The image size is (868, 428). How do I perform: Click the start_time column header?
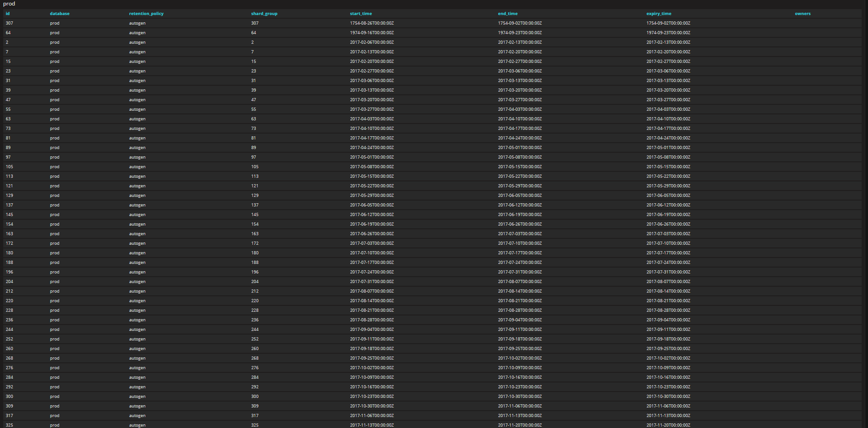pyautogui.click(x=361, y=14)
